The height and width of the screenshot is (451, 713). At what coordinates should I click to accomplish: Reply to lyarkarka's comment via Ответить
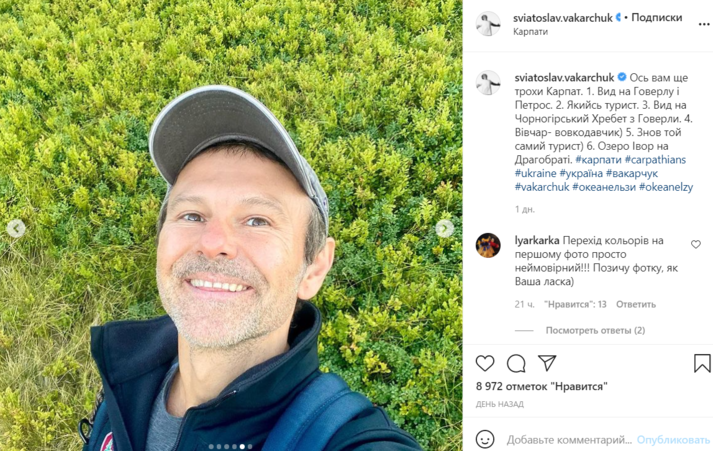pos(636,304)
